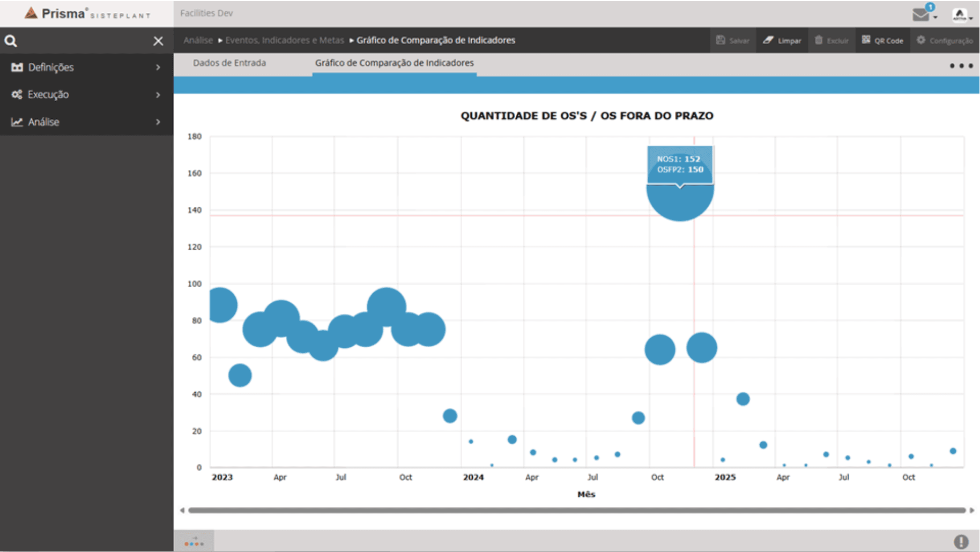
Task: Click the Salvar save button
Action: tap(732, 40)
